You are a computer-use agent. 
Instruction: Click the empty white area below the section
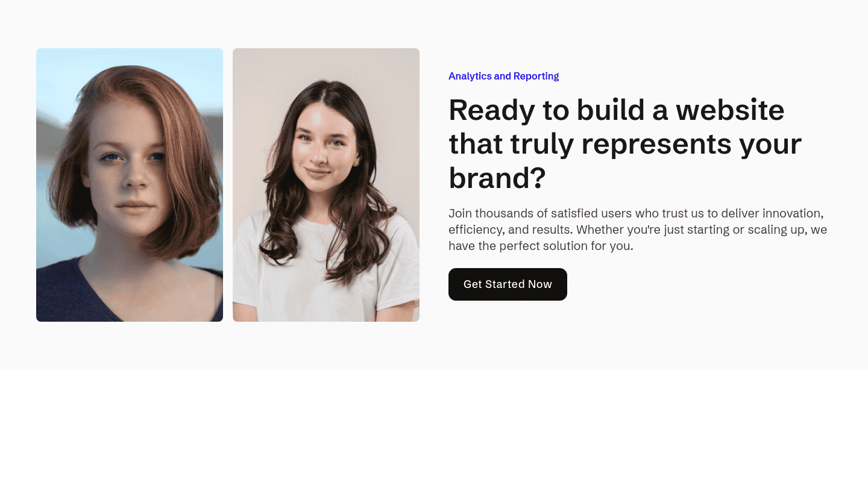[x=434, y=429]
